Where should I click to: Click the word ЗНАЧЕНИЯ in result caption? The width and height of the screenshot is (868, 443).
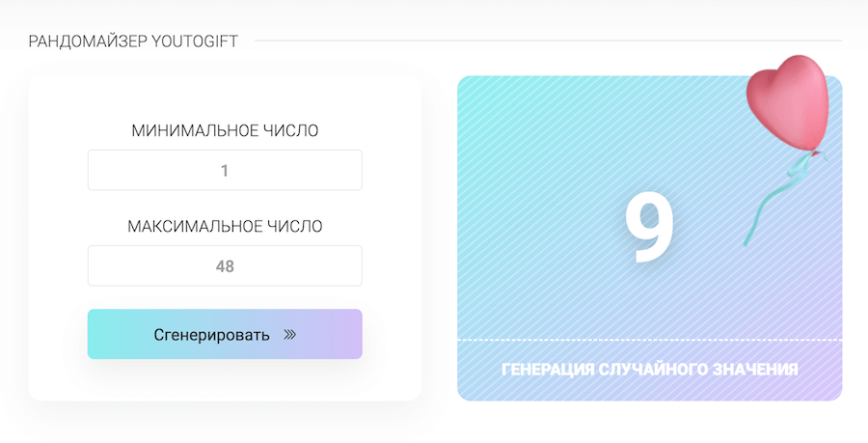759,370
